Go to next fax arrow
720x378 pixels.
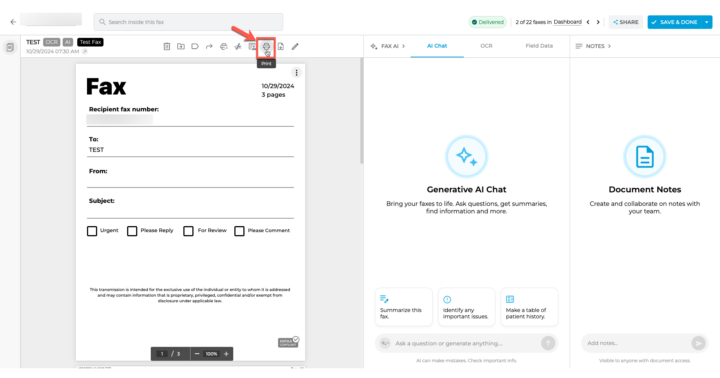(x=598, y=22)
